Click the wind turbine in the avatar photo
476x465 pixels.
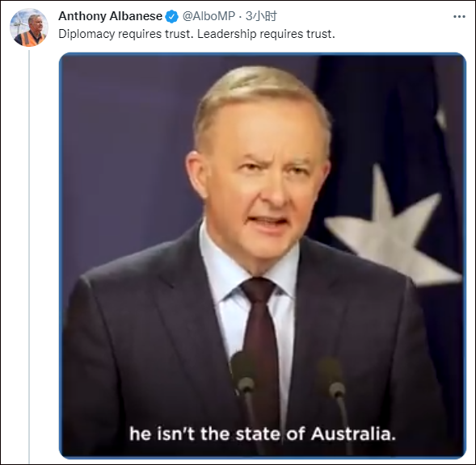coord(19,24)
